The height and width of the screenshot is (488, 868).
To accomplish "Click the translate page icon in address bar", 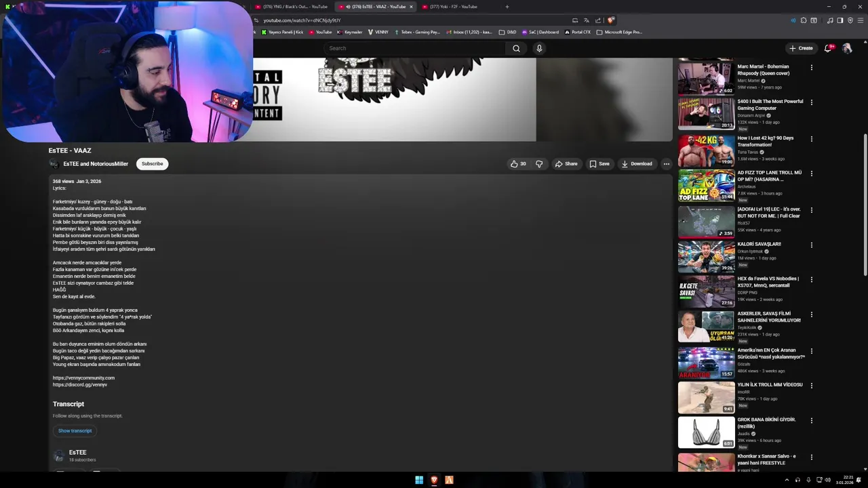I will pyautogui.click(x=587, y=20).
